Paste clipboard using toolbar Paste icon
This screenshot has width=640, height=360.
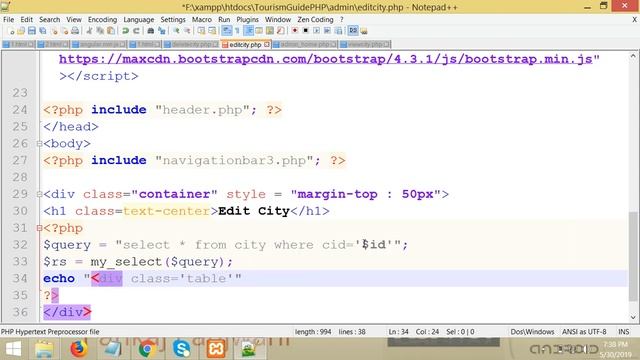tap(111, 31)
